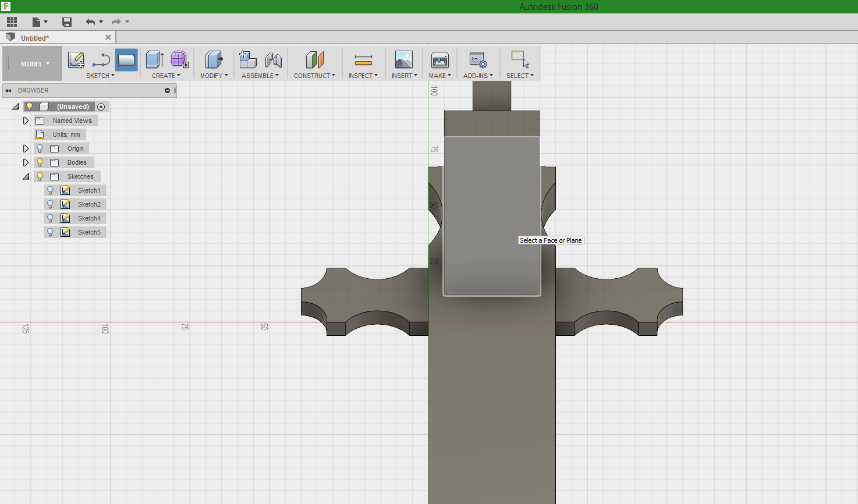Select Sketch1 in the browser
The image size is (858, 504).
point(89,190)
